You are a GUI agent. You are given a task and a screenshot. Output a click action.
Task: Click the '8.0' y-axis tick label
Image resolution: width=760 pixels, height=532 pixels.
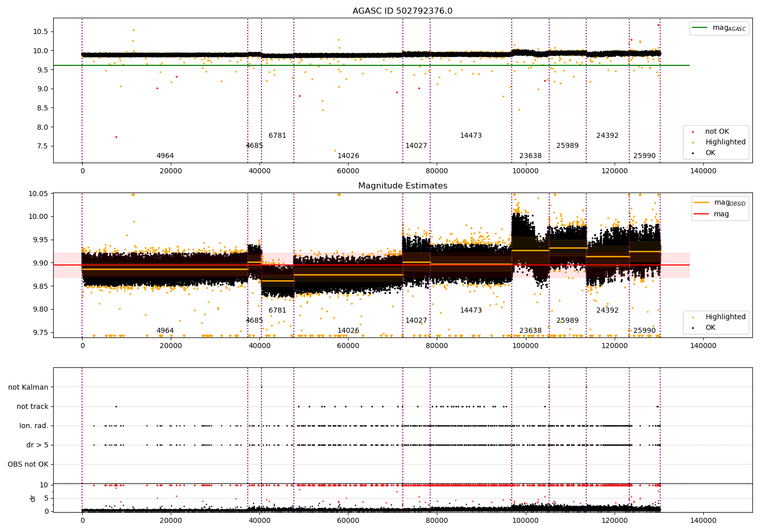click(x=42, y=127)
